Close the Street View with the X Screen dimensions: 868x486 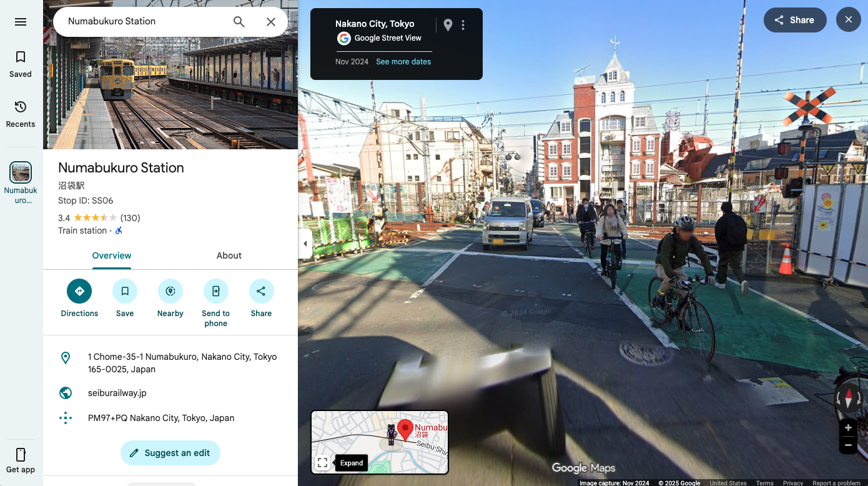point(848,20)
